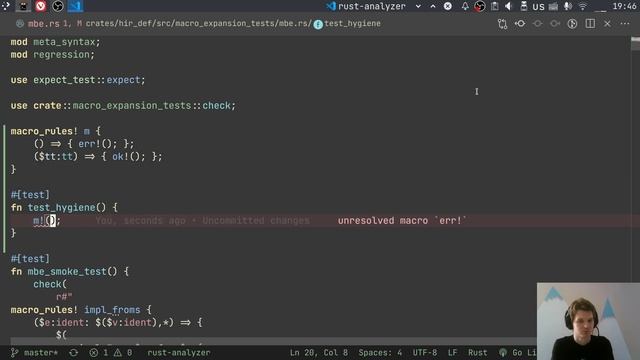Screen dimensions: 640x360
Task: Click the master branch indicator
Action: 35,353
